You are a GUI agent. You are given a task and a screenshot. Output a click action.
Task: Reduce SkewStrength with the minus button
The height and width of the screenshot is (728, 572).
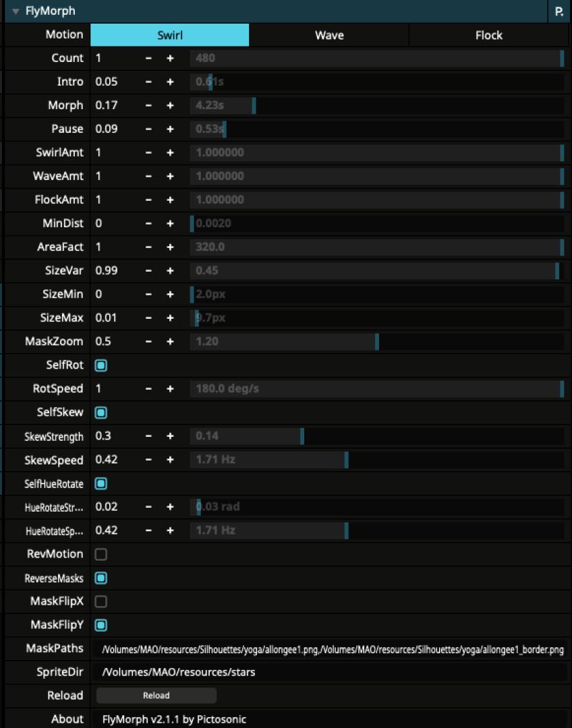click(149, 436)
